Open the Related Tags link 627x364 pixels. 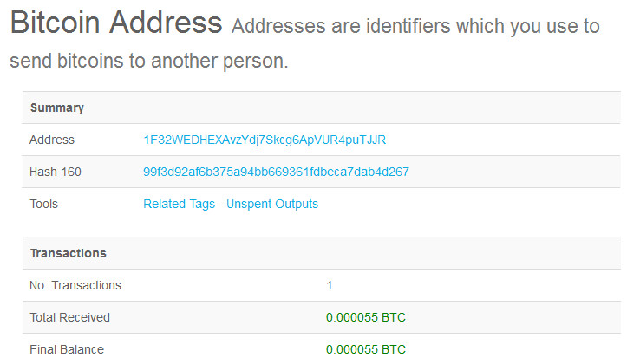tap(178, 204)
